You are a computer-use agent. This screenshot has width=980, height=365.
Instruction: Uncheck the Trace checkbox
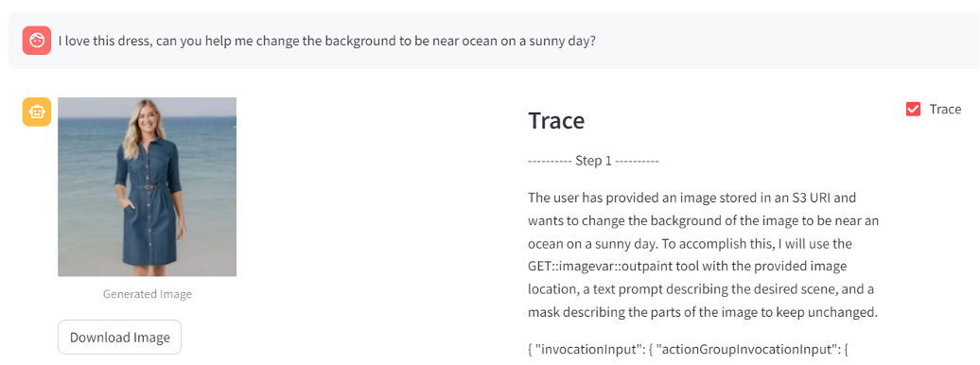pyautogui.click(x=913, y=110)
